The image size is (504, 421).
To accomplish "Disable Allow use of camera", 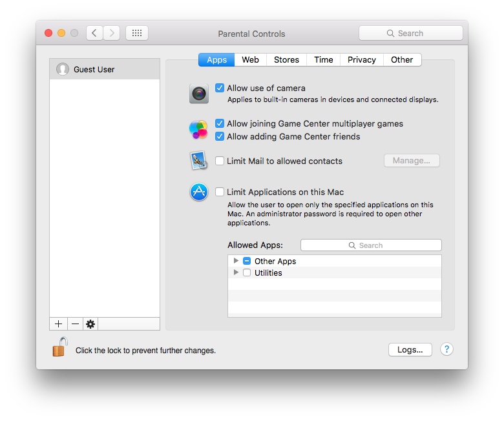I will [x=220, y=88].
